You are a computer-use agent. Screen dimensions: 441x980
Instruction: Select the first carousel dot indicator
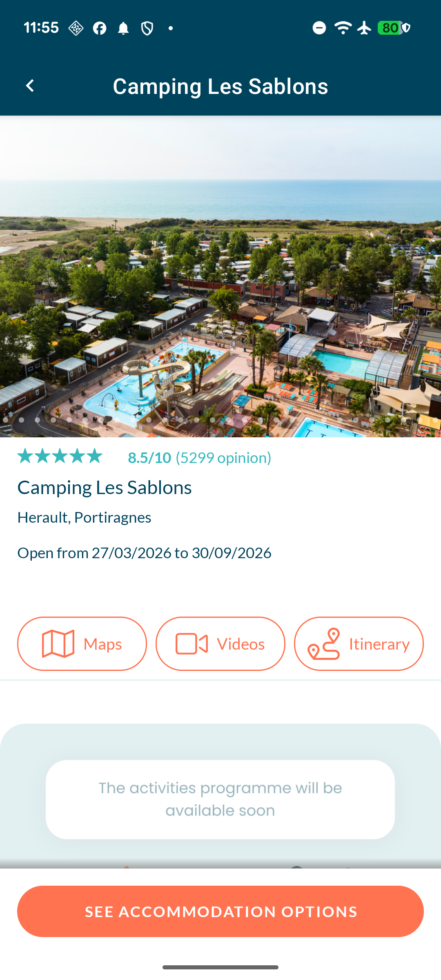(5, 420)
